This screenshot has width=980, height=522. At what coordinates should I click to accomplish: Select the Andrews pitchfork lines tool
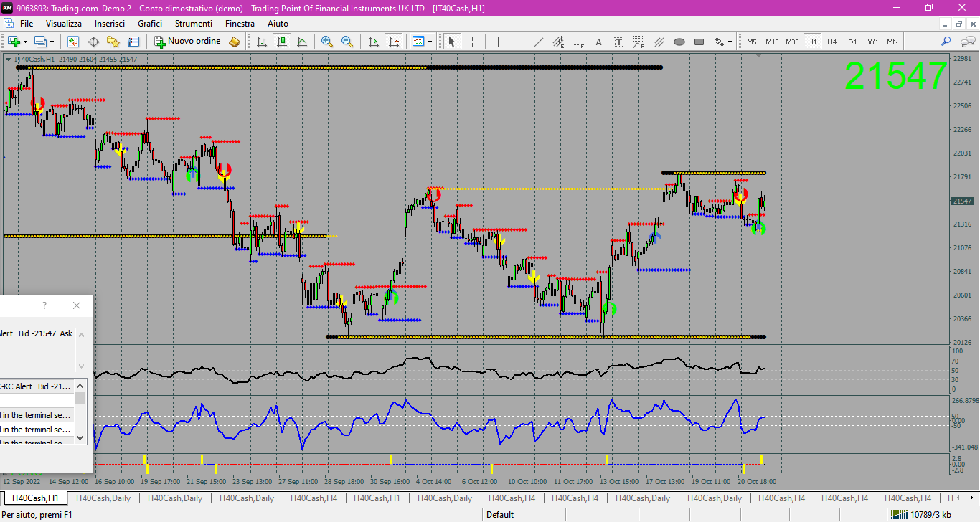tap(659, 42)
